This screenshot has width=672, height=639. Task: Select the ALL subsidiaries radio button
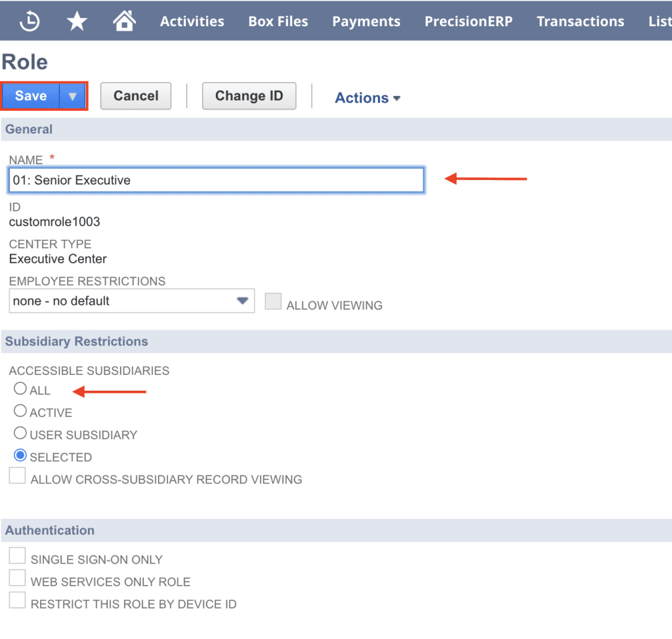(x=20, y=389)
